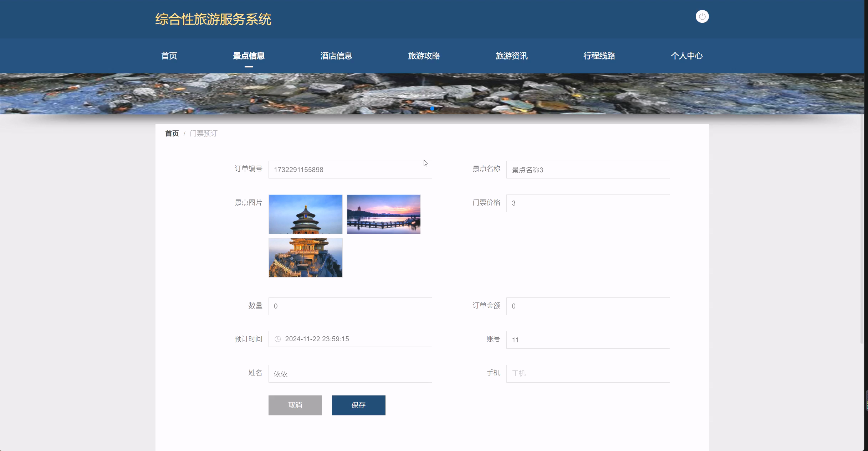Open the 首页 nav tab
Image resolution: width=868 pixels, height=451 pixels.
[x=169, y=56]
